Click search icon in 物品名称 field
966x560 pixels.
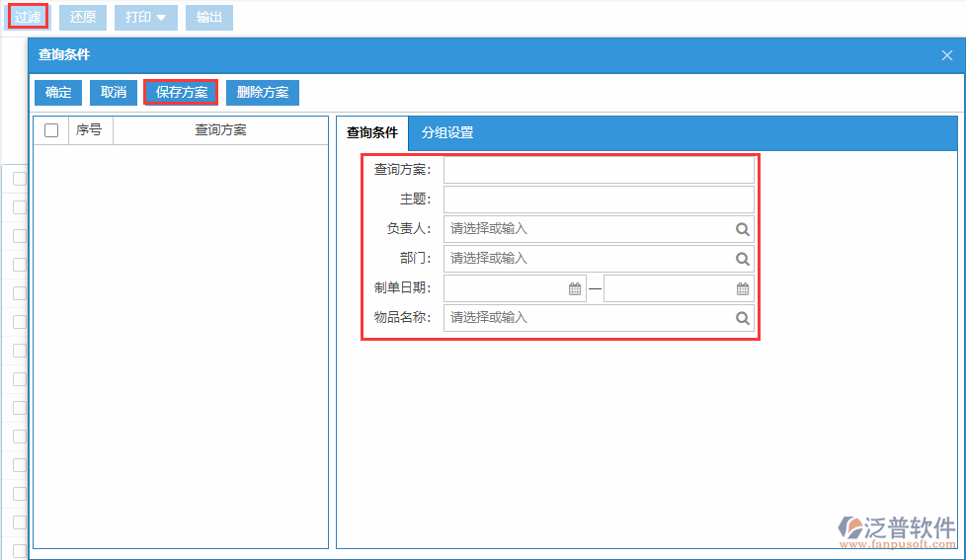[742, 318]
